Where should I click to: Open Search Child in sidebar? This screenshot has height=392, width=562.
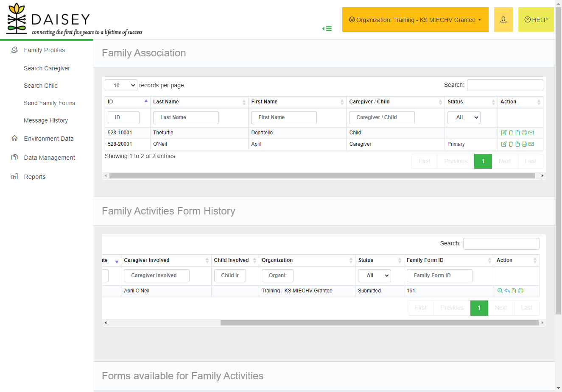pyautogui.click(x=41, y=86)
